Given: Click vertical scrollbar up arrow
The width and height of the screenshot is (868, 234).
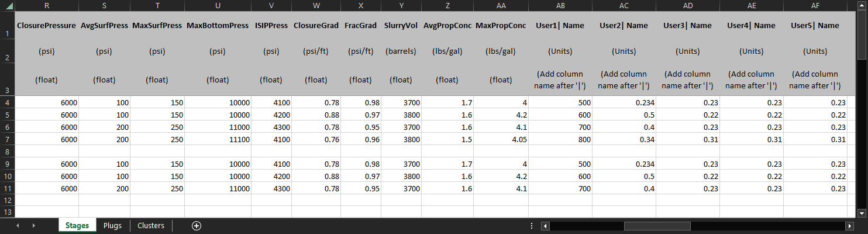Looking at the screenshot, I should click(x=862, y=6).
